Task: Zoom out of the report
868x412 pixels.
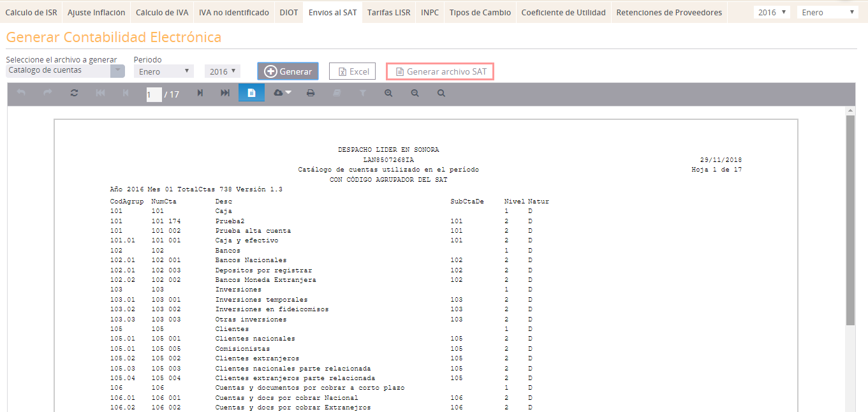Action: 415,93
